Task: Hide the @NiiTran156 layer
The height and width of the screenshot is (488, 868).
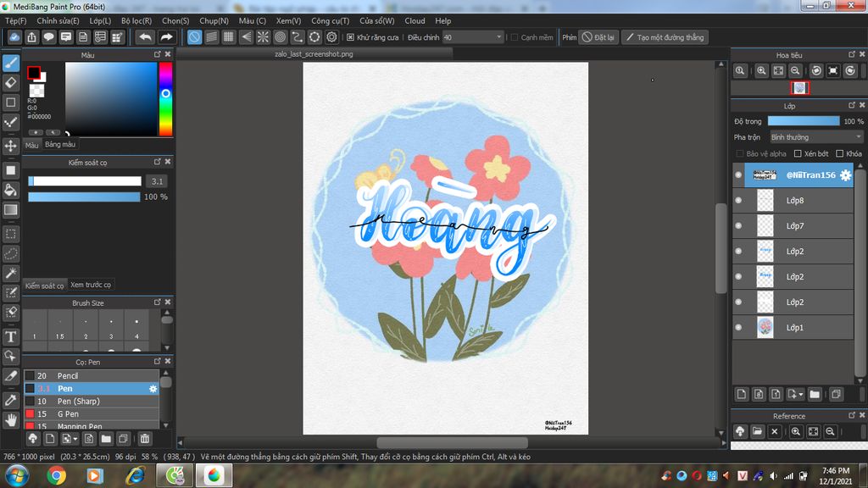Action: (x=738, y=175)
